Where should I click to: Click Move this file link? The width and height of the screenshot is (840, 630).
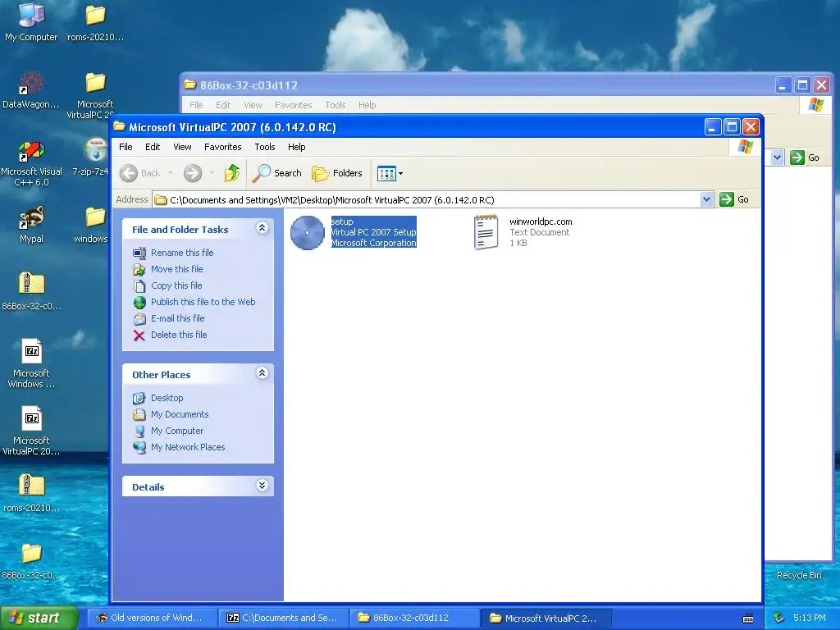[x=177, y=269]
